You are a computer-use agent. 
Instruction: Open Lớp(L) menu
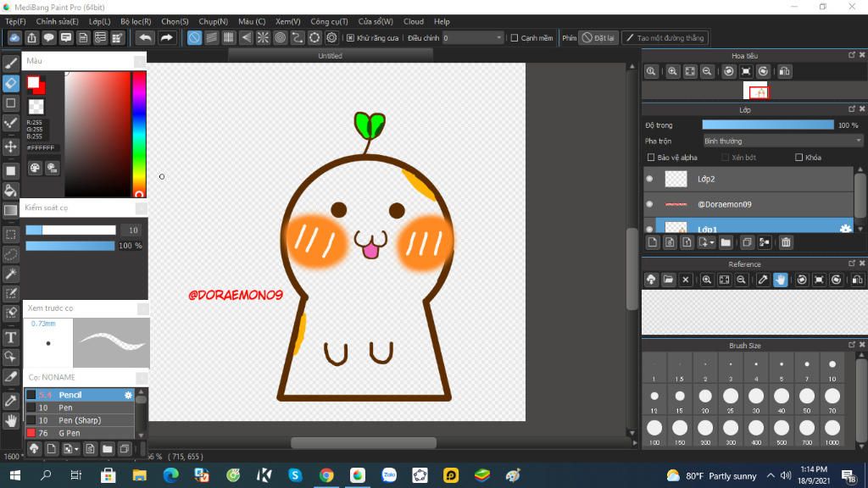100,21
